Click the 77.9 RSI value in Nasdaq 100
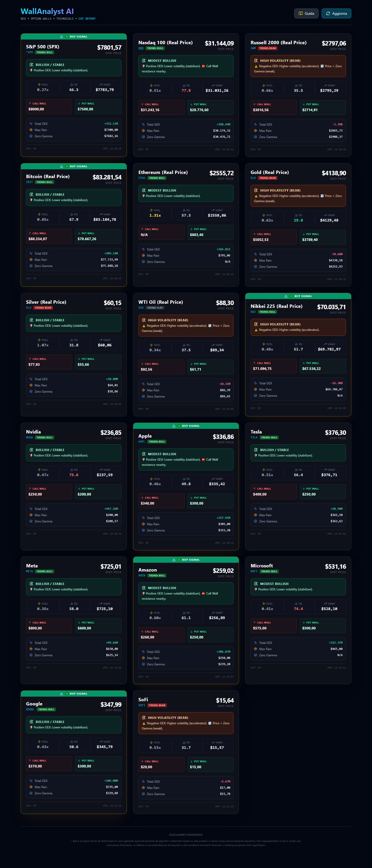Screen dimensions: 372x868 [x=186, y=90]
